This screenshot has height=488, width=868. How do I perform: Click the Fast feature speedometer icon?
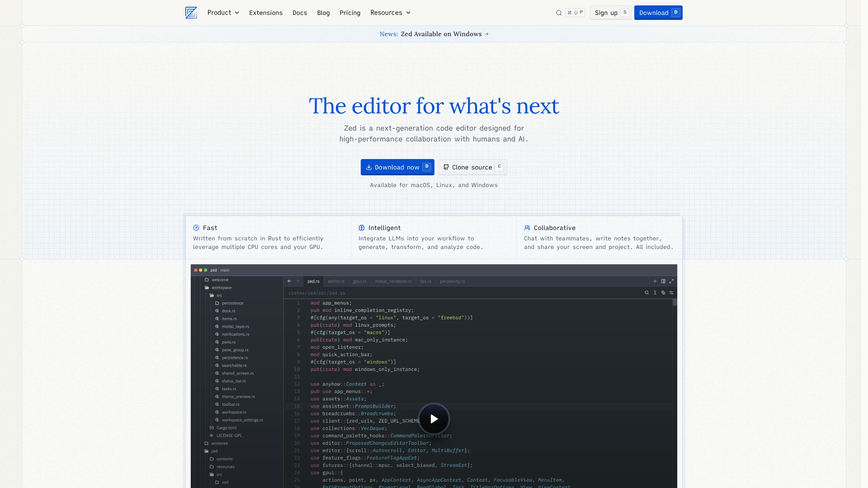(x=196, y=228)
